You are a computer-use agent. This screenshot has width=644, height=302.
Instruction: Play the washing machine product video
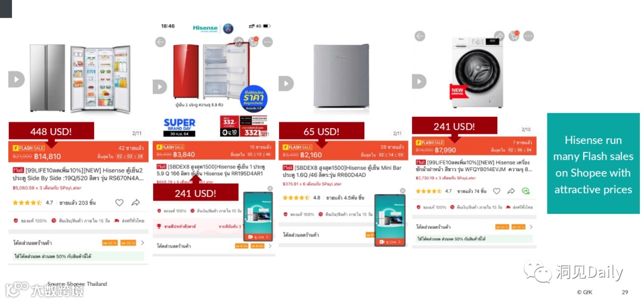(x=419, y=81)
